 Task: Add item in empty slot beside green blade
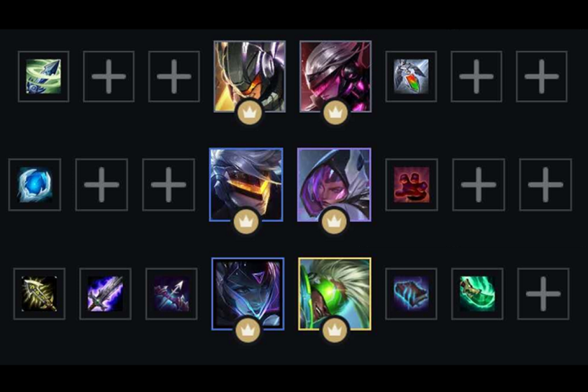543,293
